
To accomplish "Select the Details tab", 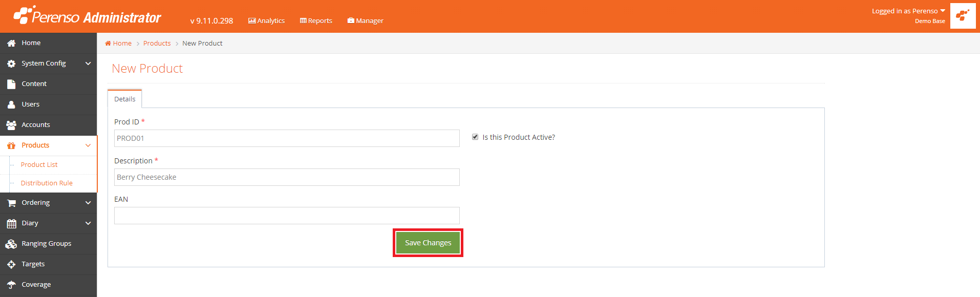I will [124, 99].
